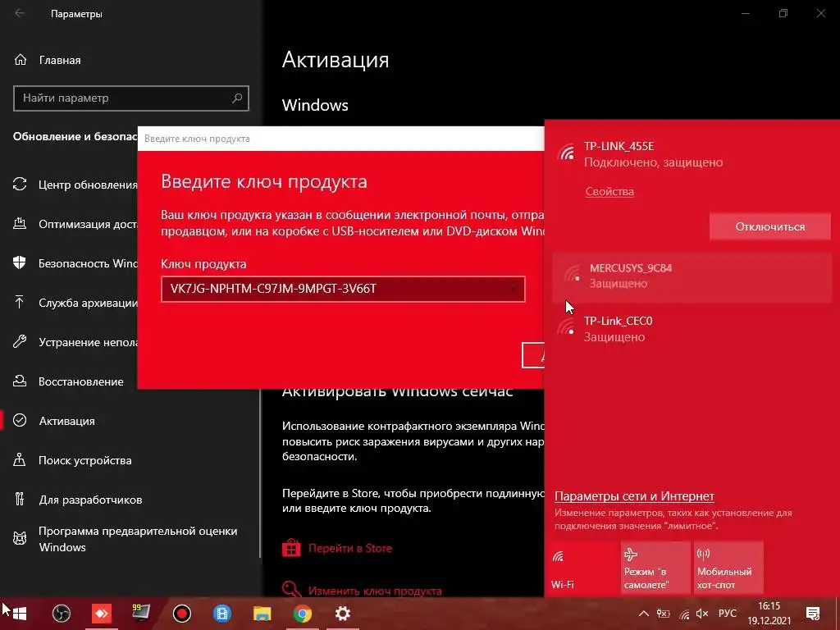Open Параметры сети и Интернет link
Image resolution: width=840 pixels, height=630 pixels.
[x=634, y=496]
